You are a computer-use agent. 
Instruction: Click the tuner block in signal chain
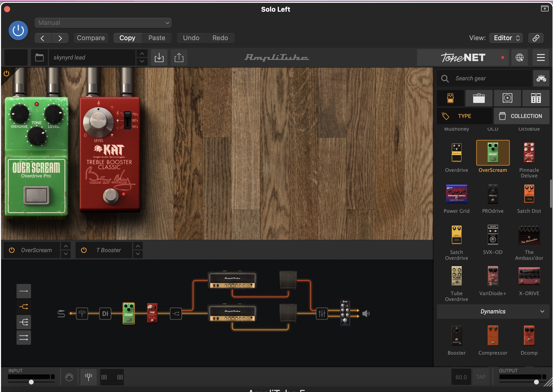tap(82, 313)
